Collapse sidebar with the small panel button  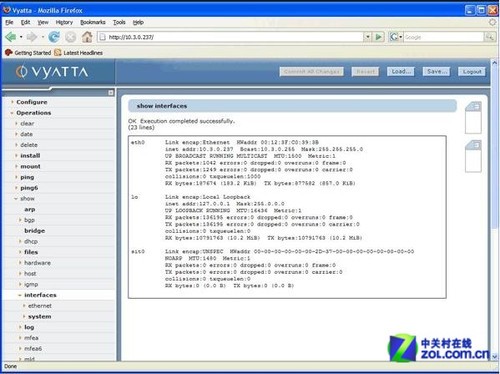(111, 93)
